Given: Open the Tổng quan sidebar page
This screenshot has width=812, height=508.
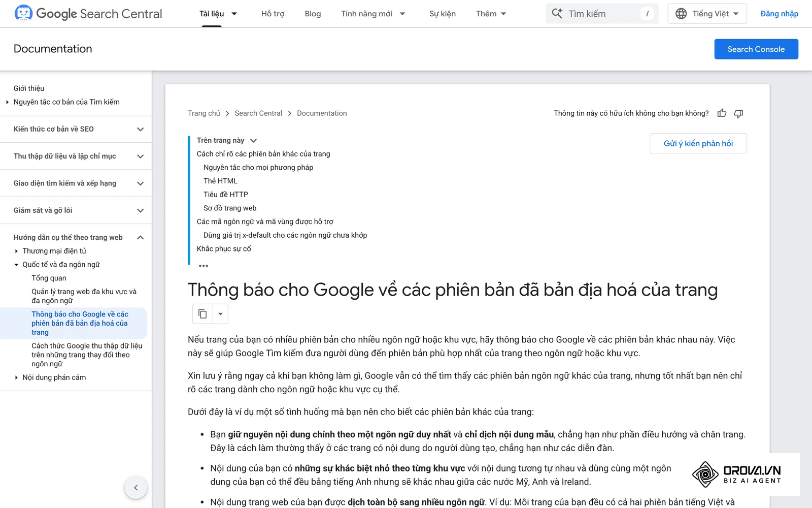Looking at the screenshot, I should [x=49, y=278].
